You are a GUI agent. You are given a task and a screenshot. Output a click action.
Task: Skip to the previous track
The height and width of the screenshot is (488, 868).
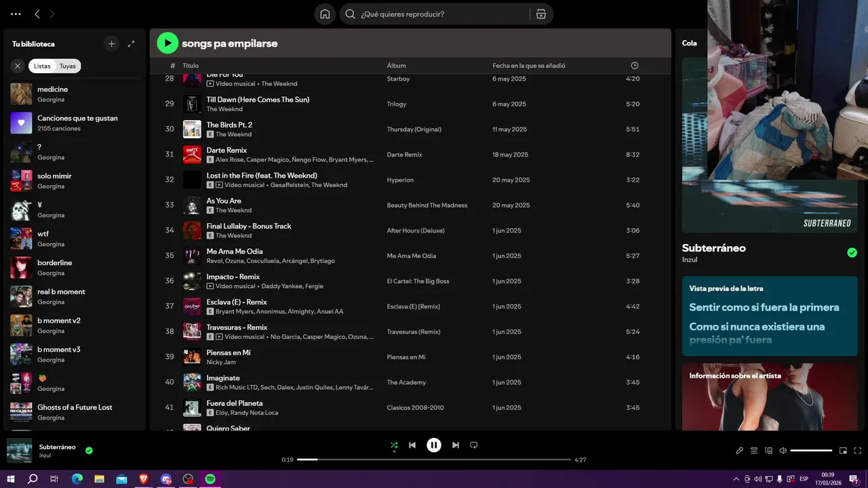click(412, 445)
